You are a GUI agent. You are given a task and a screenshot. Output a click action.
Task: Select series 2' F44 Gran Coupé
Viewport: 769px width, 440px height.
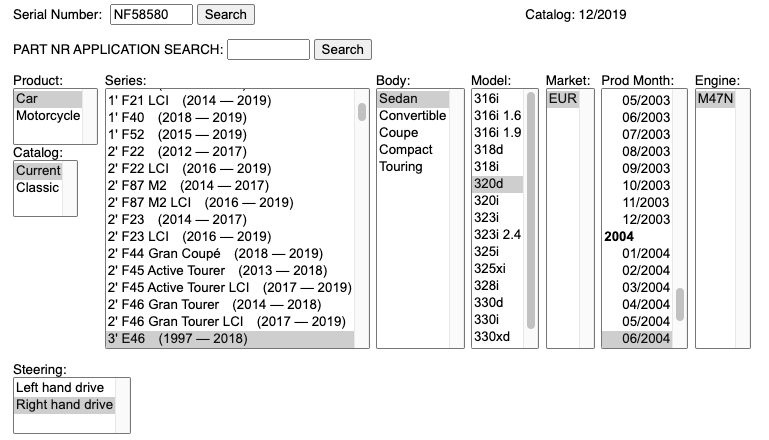[x=231, y=254]
